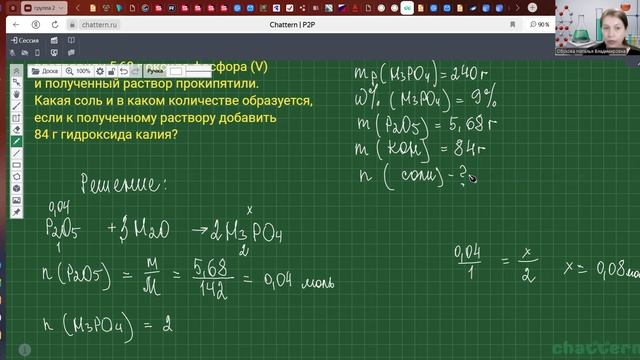The height and width of the screenshot is (360, 640).
Task: Click the layout grid icon beside Сессия
Action: 54,40
